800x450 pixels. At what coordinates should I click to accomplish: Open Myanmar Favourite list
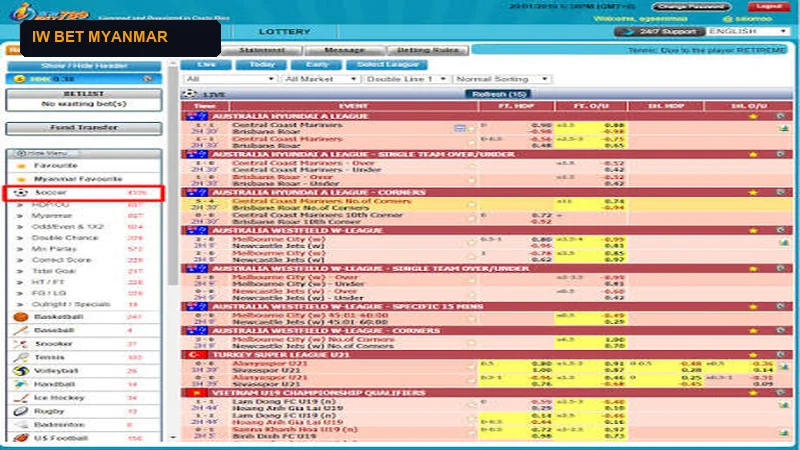[x=83, y=179]
